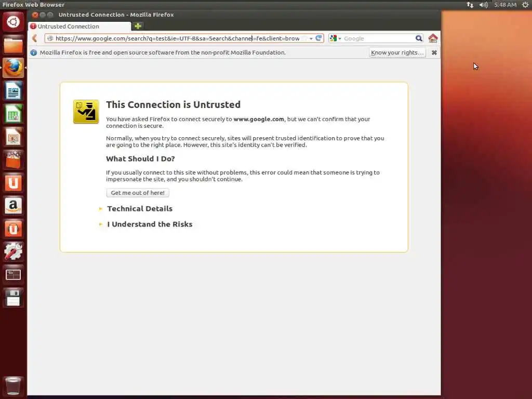Open the Ubuntu One Music launcher icon
Screen dimensions: 532x399
[x=13, y=229]
